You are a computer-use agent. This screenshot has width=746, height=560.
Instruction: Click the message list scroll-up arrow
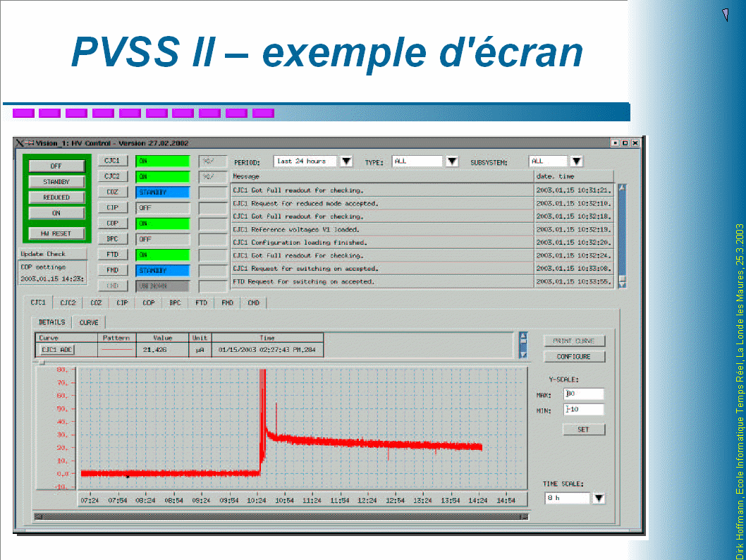point(622,188)
